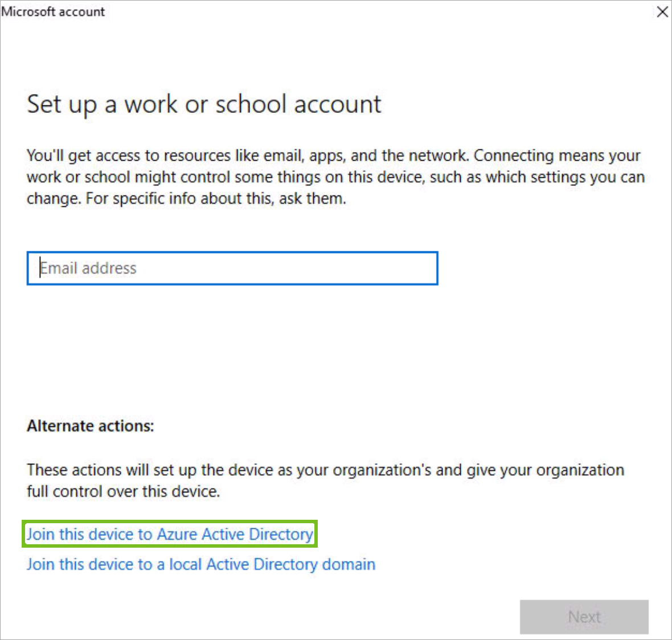Join this device to a local Active Directory domain
This screenshot has height=640, width=672.
[201, 564]
